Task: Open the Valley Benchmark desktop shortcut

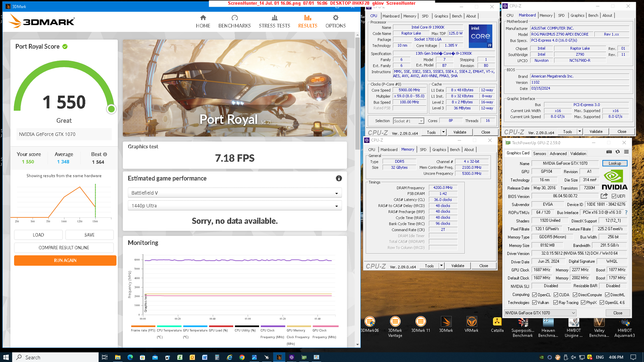Action: point(599,327)
